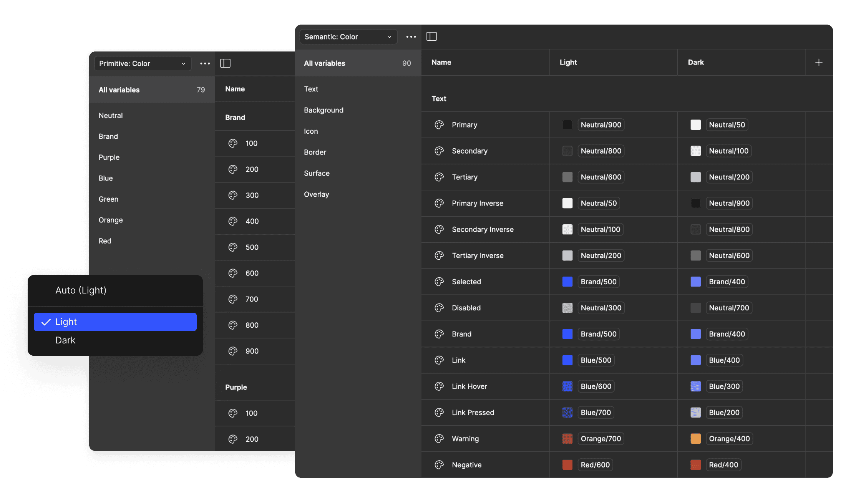Screen dimensions: 856x504
Task: Select Background group in Semantic sidebar
Action: (x=323, y=110)
